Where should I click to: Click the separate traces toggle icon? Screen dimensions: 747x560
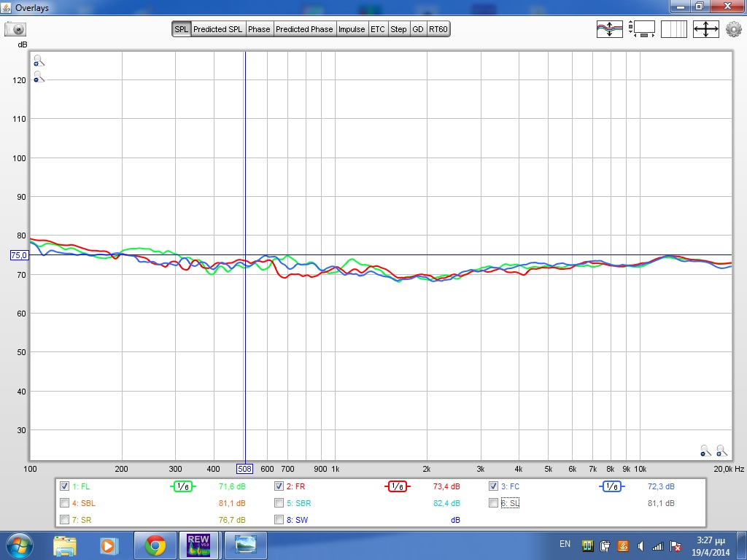(609, 29)
